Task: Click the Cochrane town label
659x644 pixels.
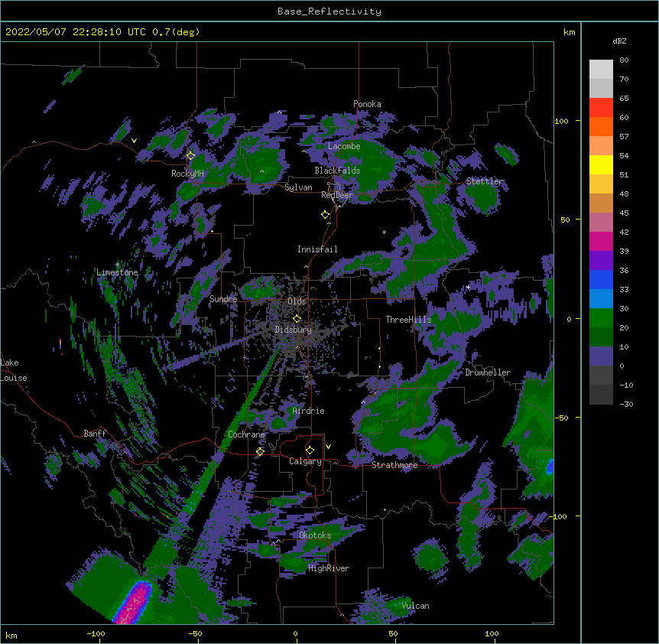Action: coord(246,434)
